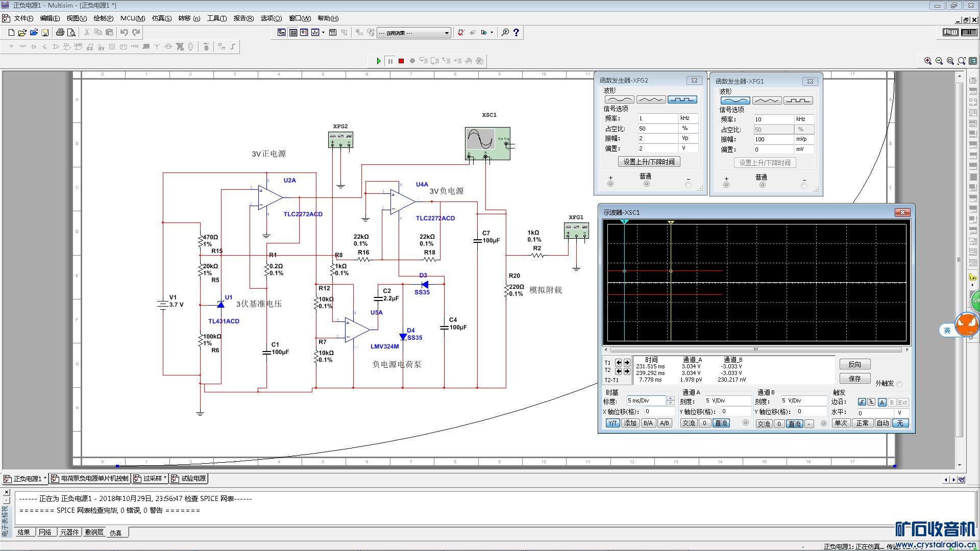Select falling edge trigger in oscilloscope

pyautogui.click(x=871, y=403)
